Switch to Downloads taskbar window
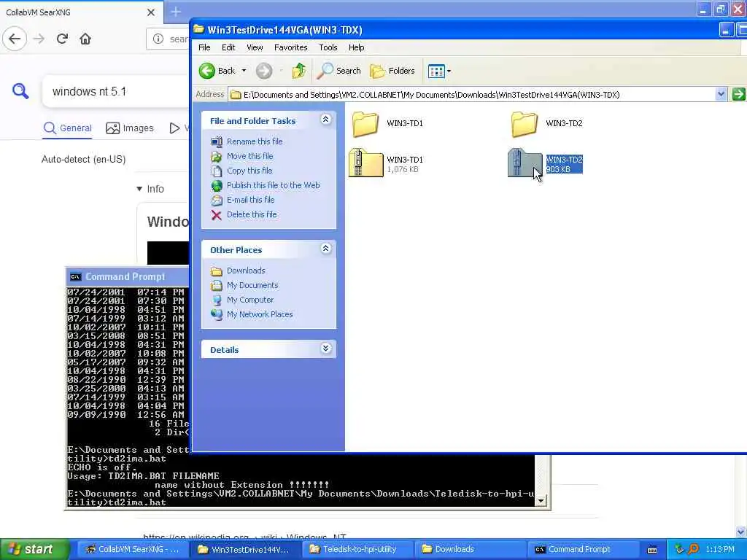The height and width of the screenshot is (560, 747). pos(469,549)
